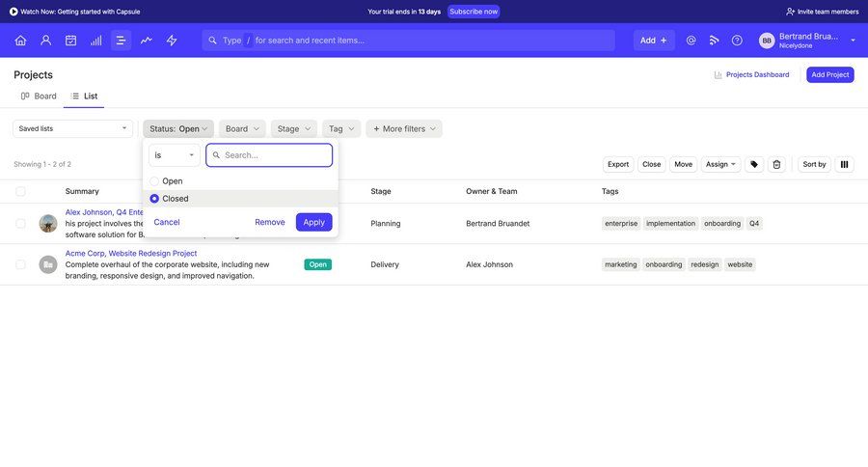
Task: Open the Projects Dashboard link
Action: tap(751, 74)
